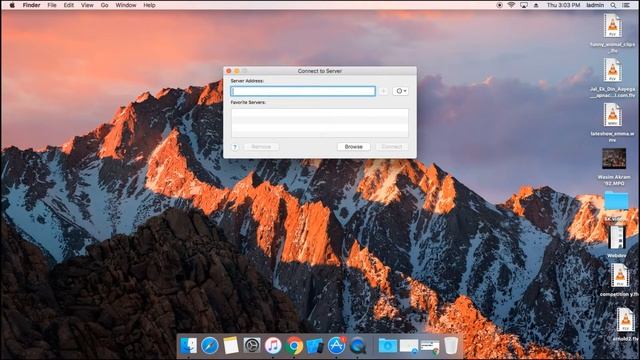Open the Apple menu
The width and height of the screenshot is (640, 360).
click(12, 5)
